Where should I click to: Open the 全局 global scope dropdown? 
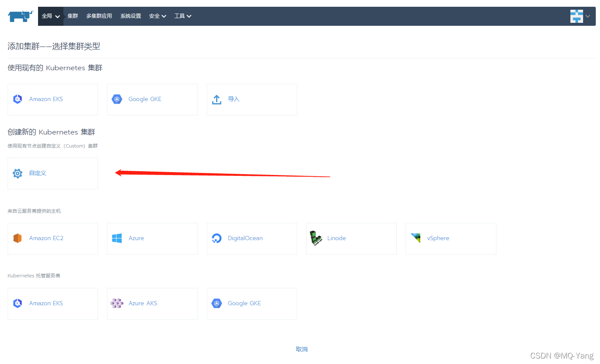(x=51, y=16)
